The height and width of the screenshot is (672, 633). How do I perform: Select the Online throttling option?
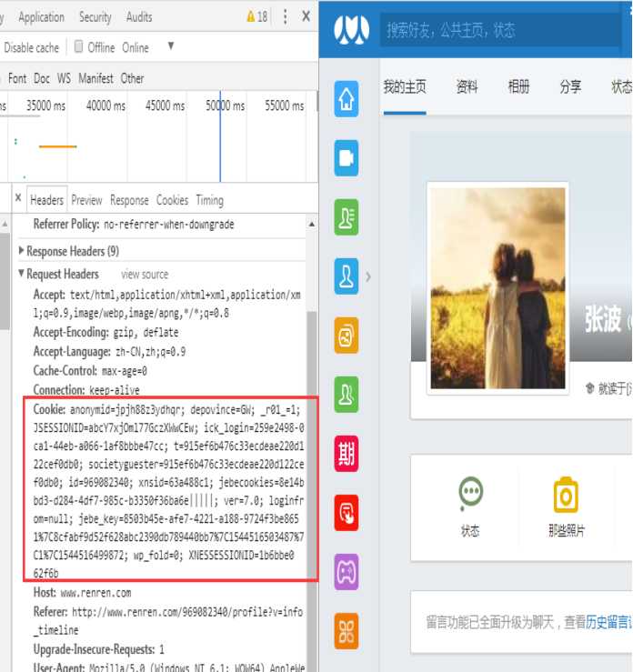point(136,47)
